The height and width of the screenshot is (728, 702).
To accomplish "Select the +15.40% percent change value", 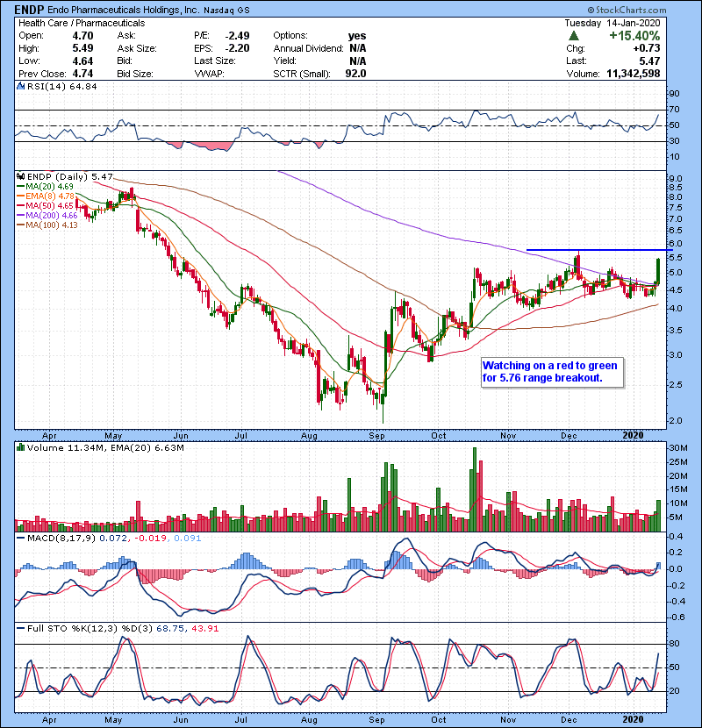I will [x=634, y=36].
